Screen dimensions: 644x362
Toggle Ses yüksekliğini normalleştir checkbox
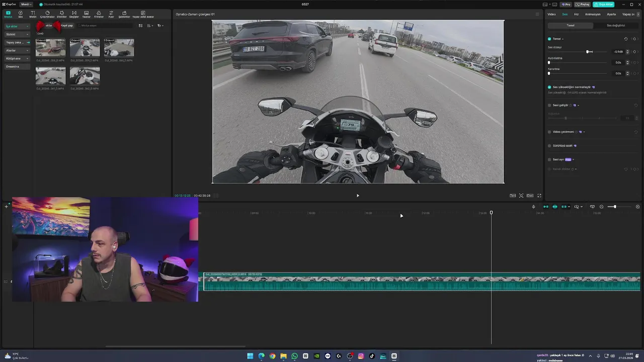click(x=549, y=87)
